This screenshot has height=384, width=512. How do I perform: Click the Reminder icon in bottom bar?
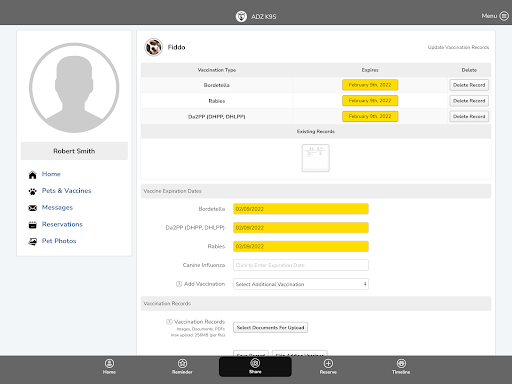(182, 363)
